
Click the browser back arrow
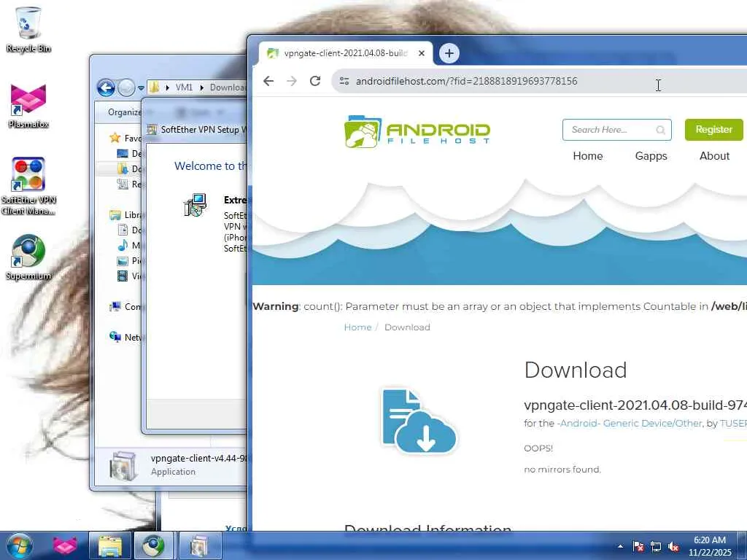(x=268, y=81)
